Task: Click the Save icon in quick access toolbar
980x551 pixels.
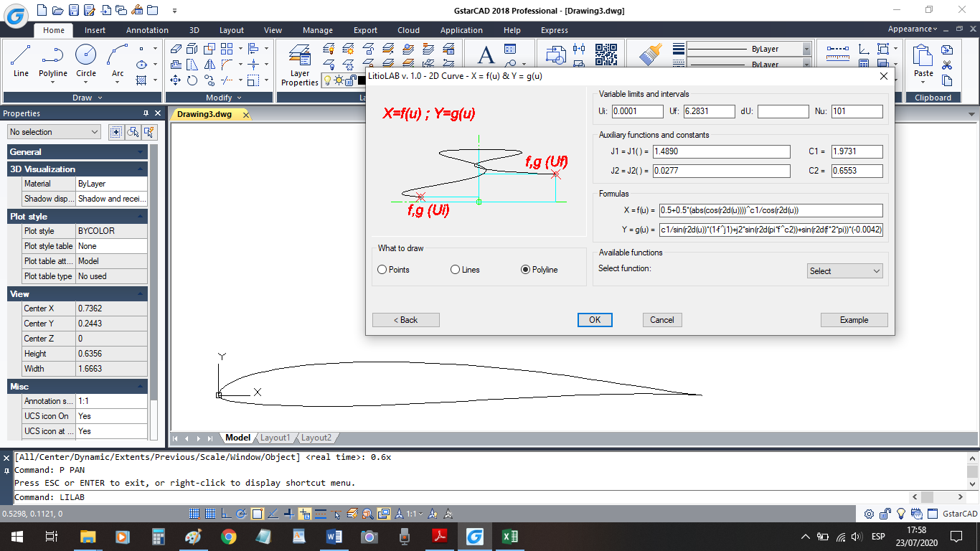Action: pos(73,10)
